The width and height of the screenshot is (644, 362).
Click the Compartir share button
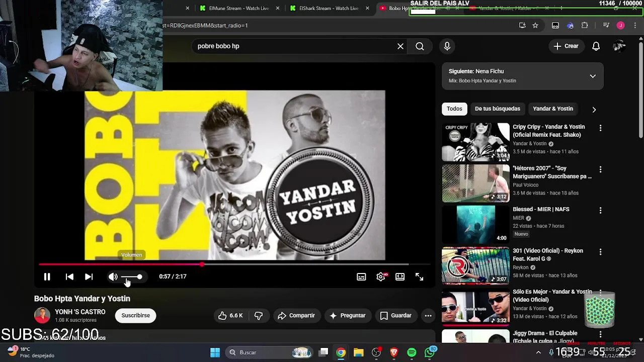[296, 316]
